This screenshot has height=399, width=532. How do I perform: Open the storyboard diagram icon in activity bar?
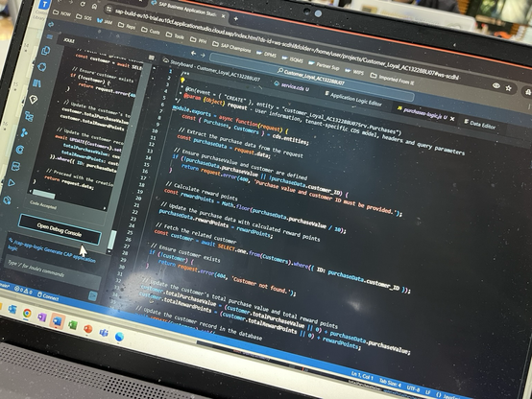click(x=30, y=116)
